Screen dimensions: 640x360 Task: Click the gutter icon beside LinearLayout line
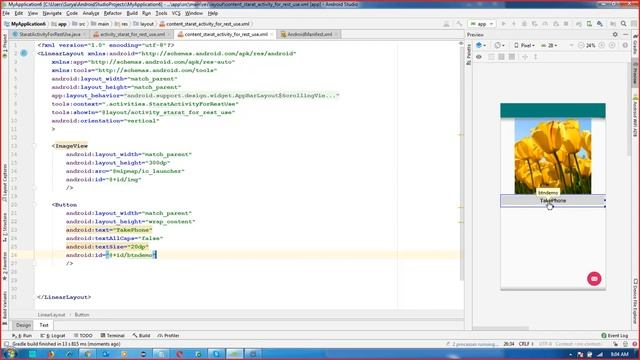click(24, 53)
